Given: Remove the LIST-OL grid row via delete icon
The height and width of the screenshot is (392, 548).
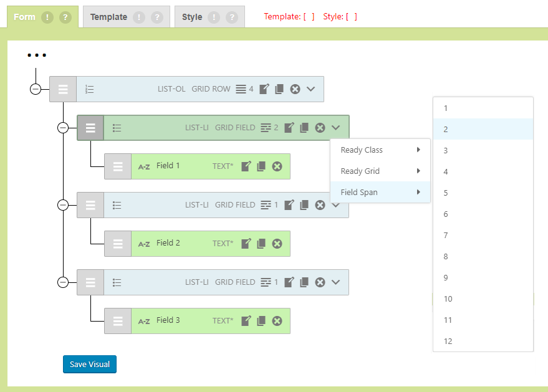Looking at the screenshot, I should 296,89.
